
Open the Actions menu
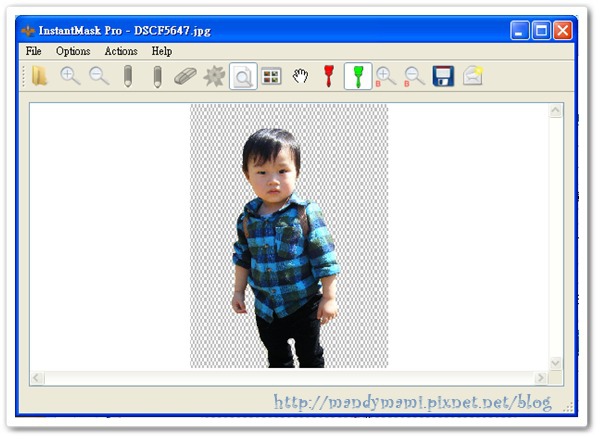[121, 51]
